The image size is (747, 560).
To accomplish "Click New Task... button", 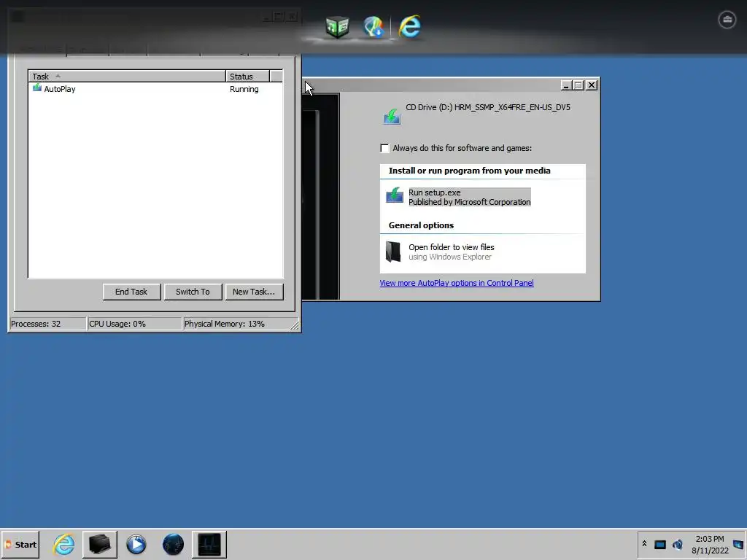I will click(x=254, y=292).
